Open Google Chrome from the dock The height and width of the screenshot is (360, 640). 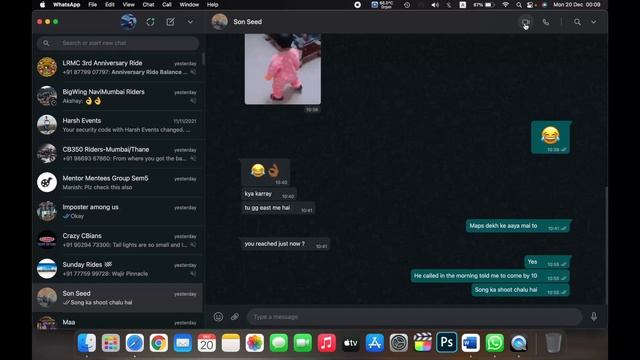159,343
